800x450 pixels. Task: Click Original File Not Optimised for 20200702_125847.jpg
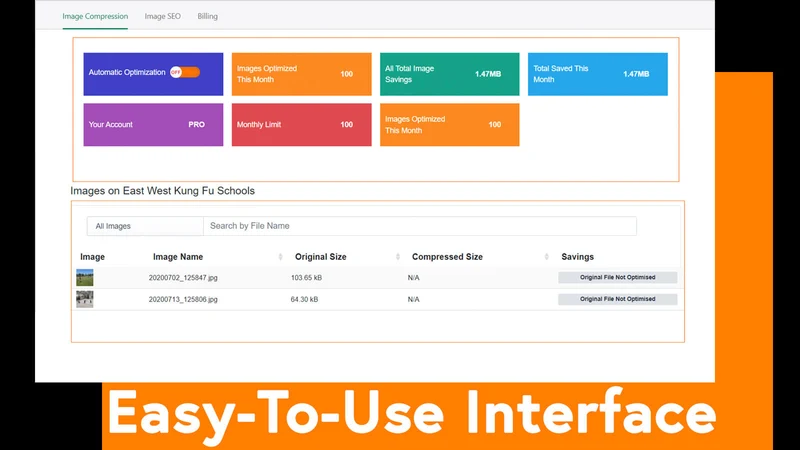(617, 278)
